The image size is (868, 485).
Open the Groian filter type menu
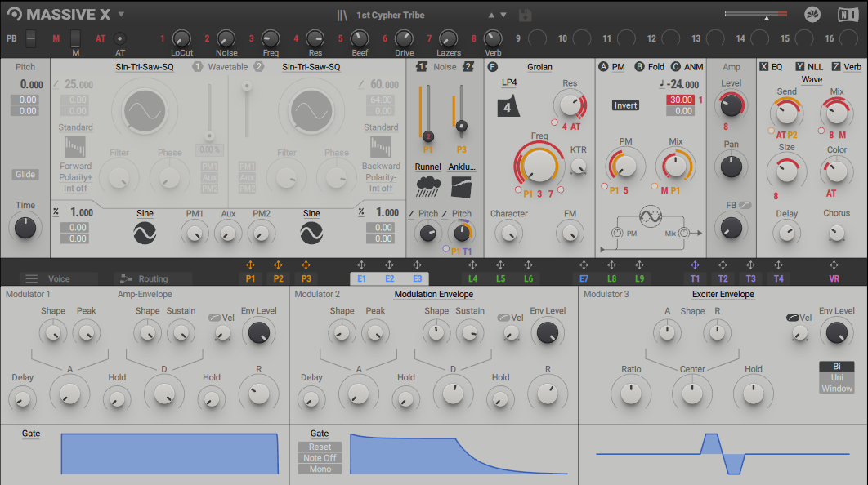[539, 67]
